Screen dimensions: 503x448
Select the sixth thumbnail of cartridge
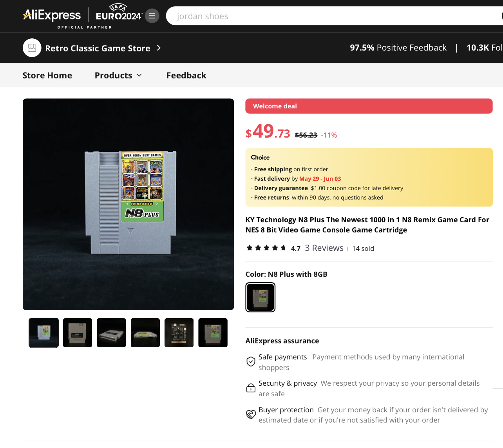tap(213, 333)
